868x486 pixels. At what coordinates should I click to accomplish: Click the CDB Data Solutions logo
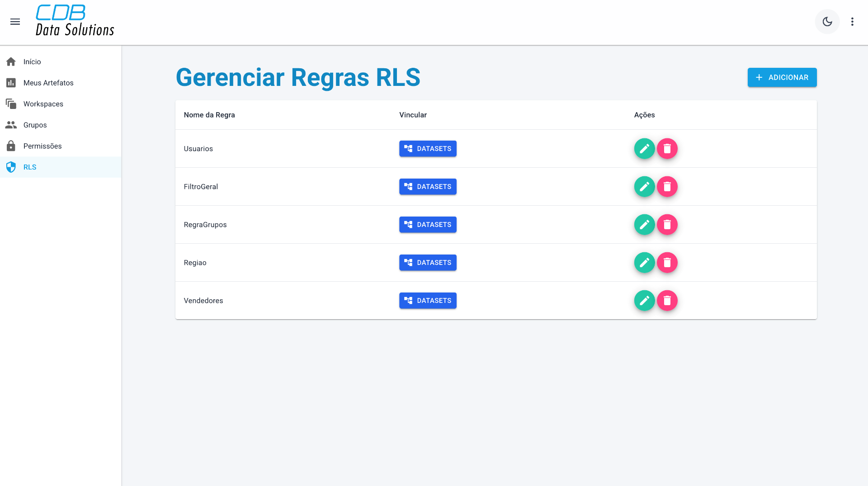[x=75, y=21]
